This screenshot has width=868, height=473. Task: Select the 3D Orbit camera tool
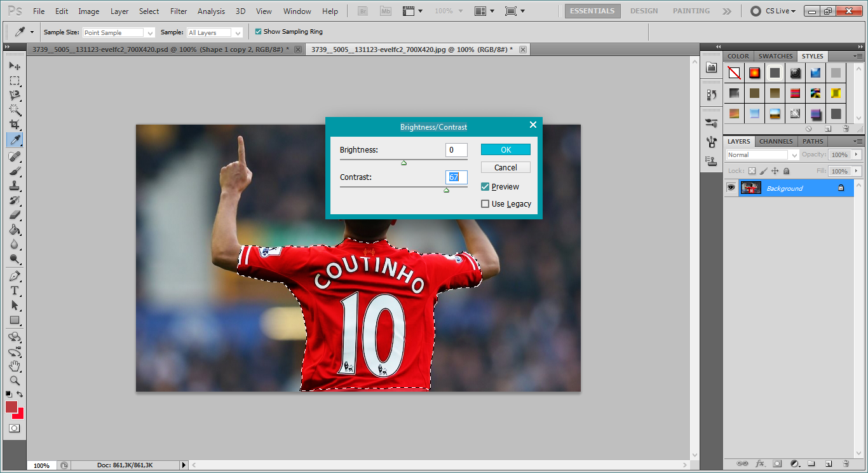(x=15, y=352)
